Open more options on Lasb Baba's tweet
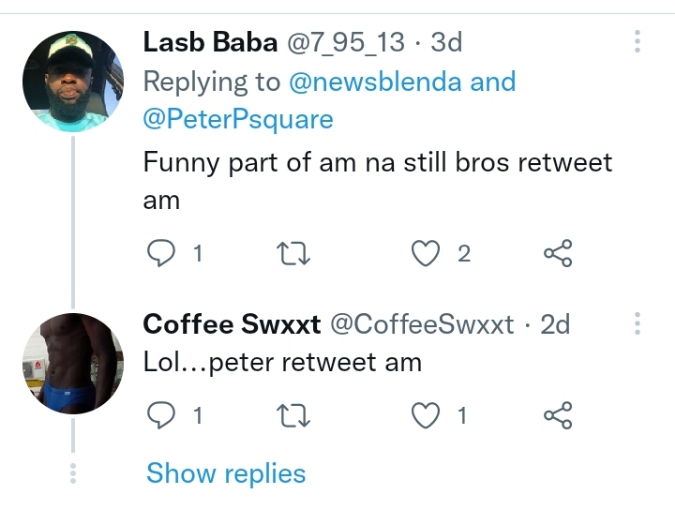The width and height of the screenshot is (675, 505). tap(637, 42)
